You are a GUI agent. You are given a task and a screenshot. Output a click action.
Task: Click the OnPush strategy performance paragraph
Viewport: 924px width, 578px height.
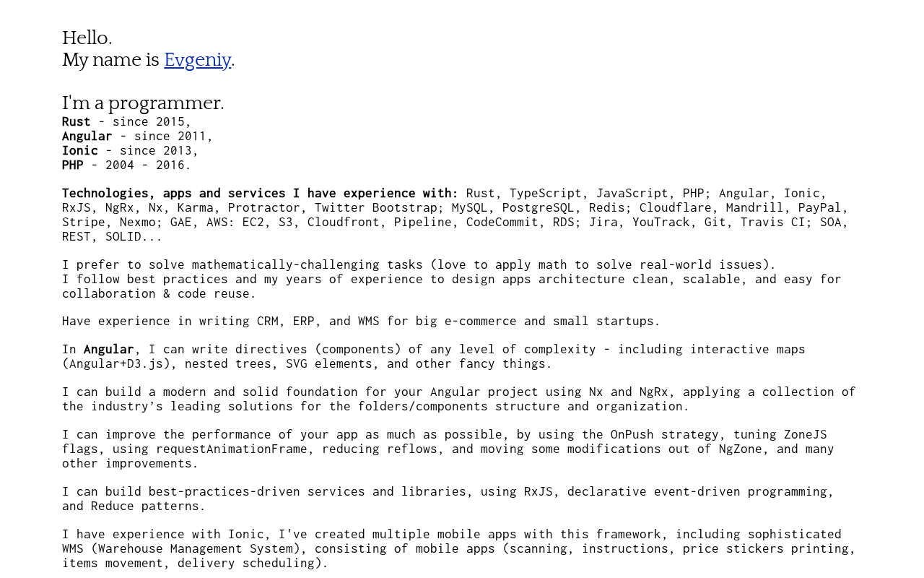(x=448, y=449)
